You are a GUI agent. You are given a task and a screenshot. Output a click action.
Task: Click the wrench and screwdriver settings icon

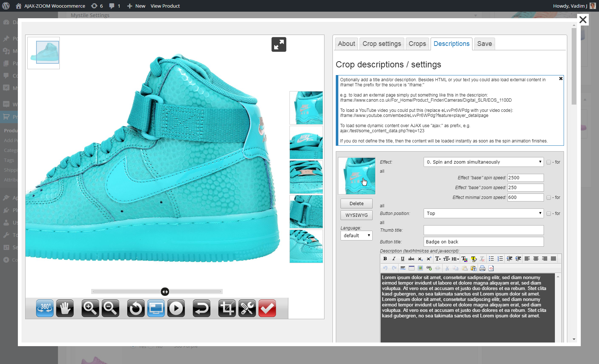point(247,308)
